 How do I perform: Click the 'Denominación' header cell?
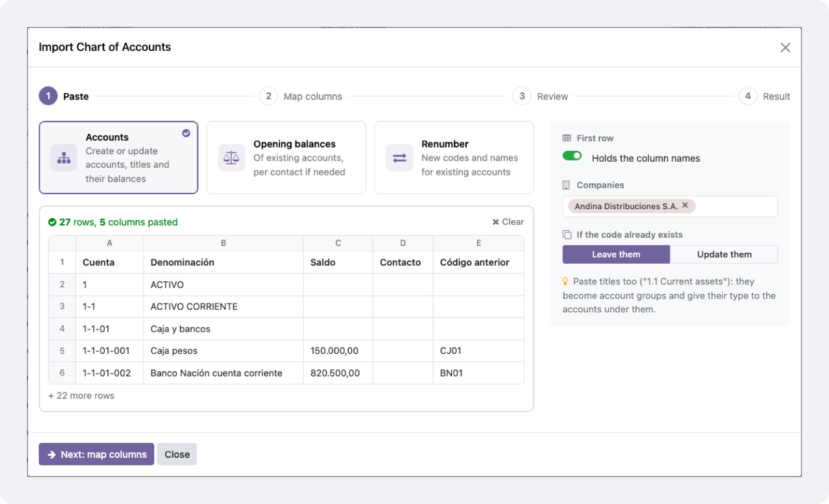223,262
